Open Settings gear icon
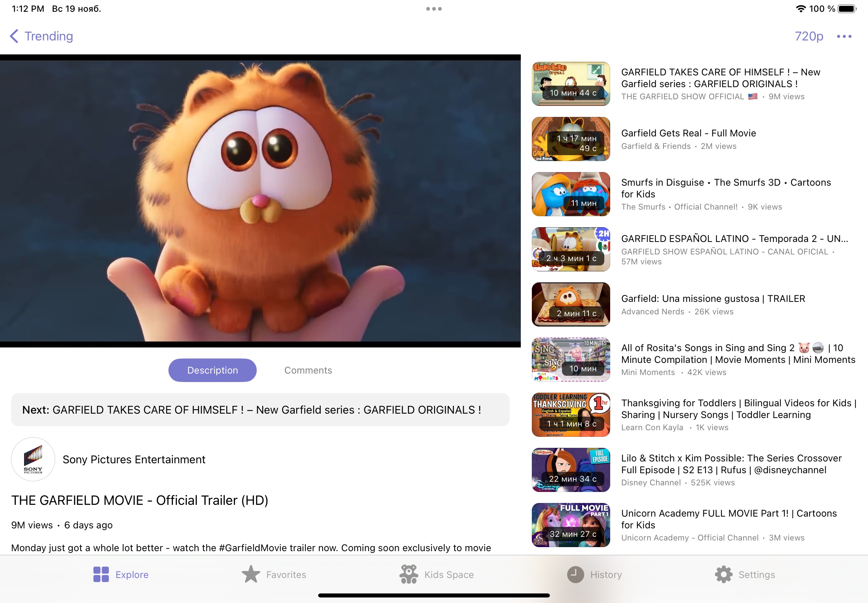Image resolution: width=868 pixels, height=603 pixels. click(723, 574)
